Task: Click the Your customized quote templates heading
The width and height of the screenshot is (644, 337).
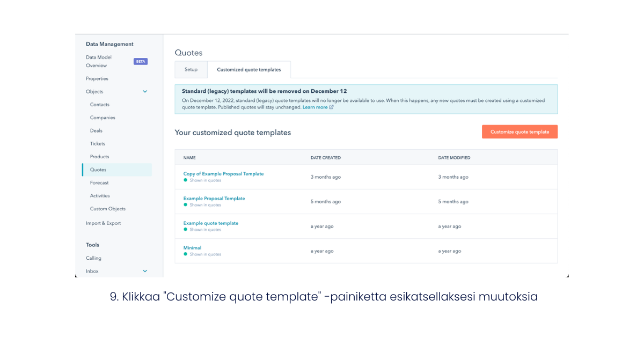Action: (233, 133)
